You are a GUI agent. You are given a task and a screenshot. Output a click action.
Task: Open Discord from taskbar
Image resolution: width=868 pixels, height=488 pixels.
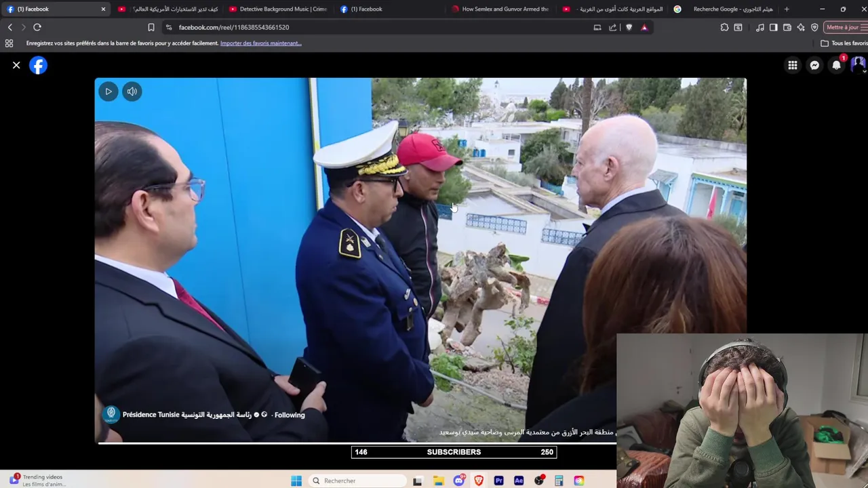[x=459, y=481]
